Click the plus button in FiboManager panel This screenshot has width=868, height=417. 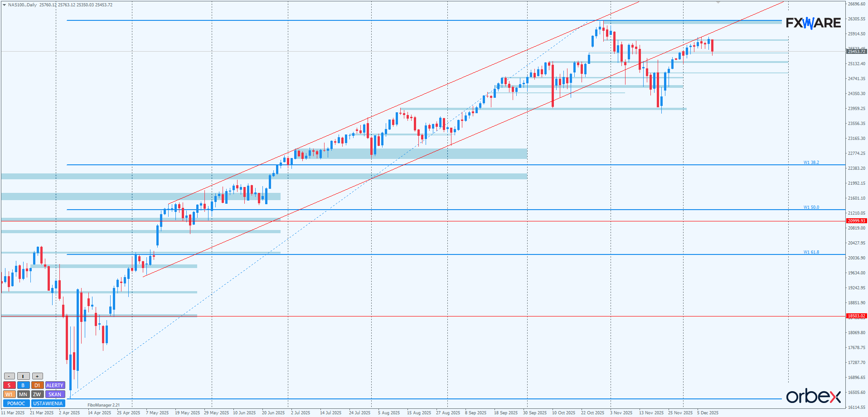[x=37, y=376]
